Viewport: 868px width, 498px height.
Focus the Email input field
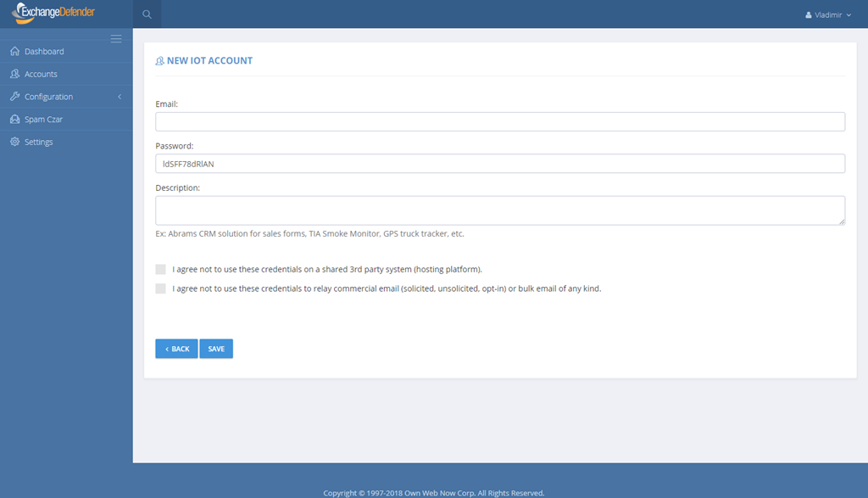[500, 122]
